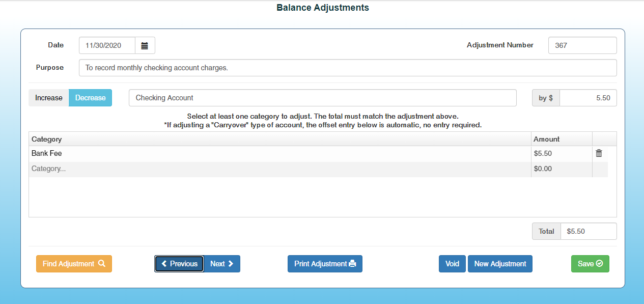Select the Bank Fee category cell
The image size is (644, 304).
279,153
